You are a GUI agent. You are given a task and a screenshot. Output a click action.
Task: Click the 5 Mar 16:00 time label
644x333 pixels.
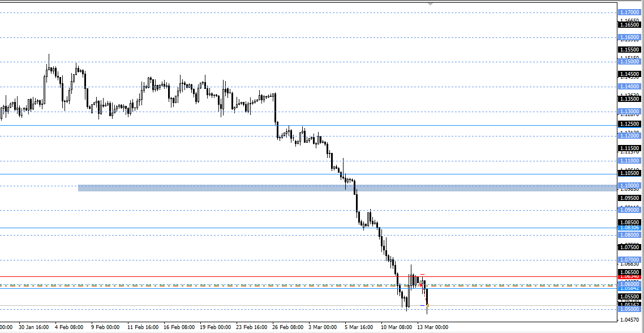click(359, 327)
